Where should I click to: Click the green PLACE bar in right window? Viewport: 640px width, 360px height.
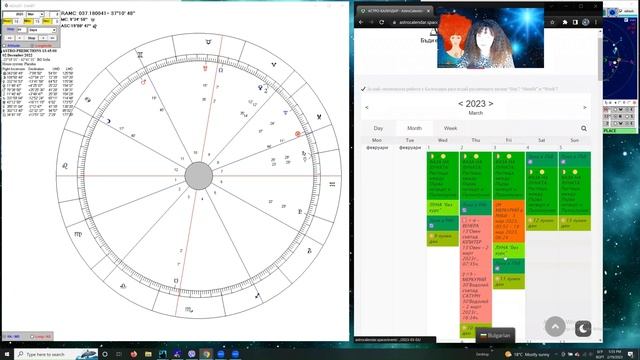click(619, 131)
